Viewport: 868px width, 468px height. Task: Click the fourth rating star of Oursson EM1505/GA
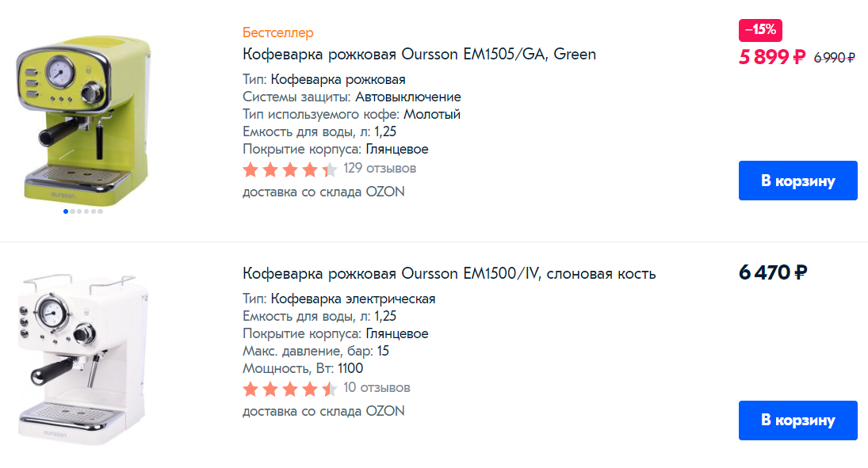pyautogui.click(x=310, y=169)
